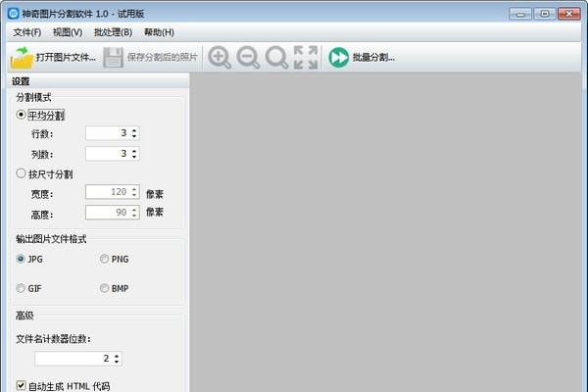Open the 批处理(B) menu
588x392 pixels.
tap(113, 32)
